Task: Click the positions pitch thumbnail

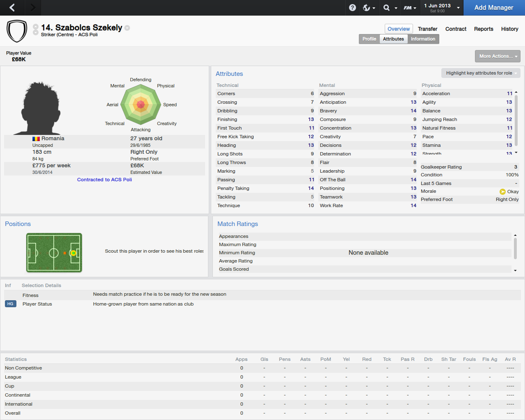Action: (x=54, y=253)
